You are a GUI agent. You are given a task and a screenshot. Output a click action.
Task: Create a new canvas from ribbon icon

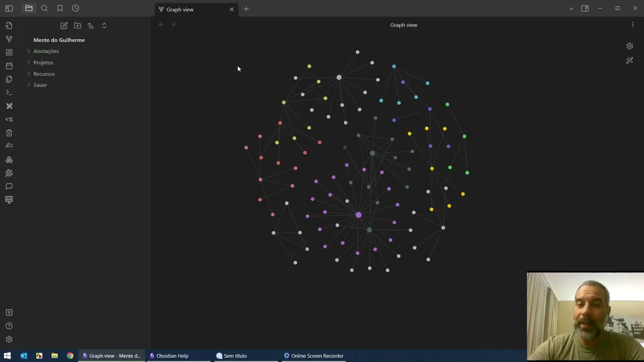[9, 52]
